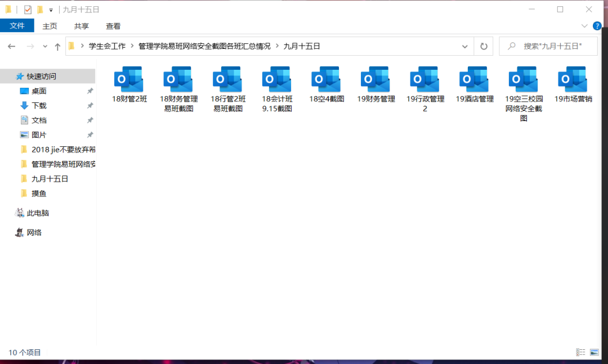Screen dimensions: 608x364
Task: Navigate to 学生会工作 in the breadcrumb
Action: (x=107, y=46)
